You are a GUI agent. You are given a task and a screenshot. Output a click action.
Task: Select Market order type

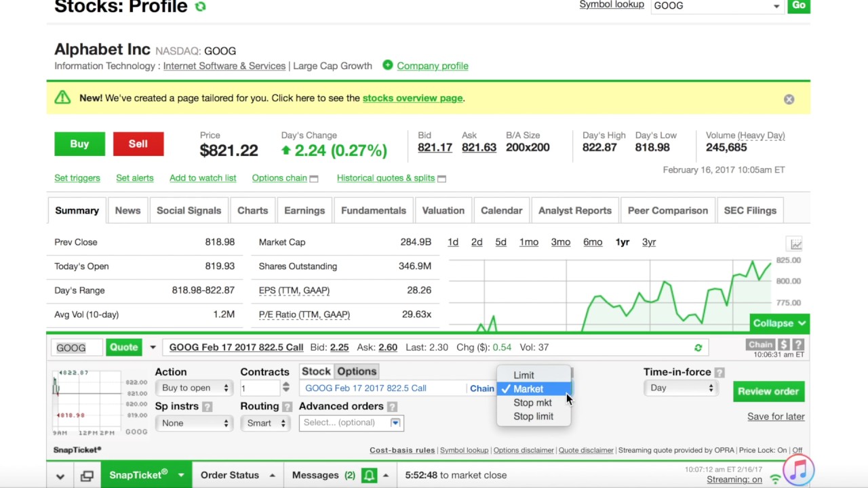(x=534, y=389)
